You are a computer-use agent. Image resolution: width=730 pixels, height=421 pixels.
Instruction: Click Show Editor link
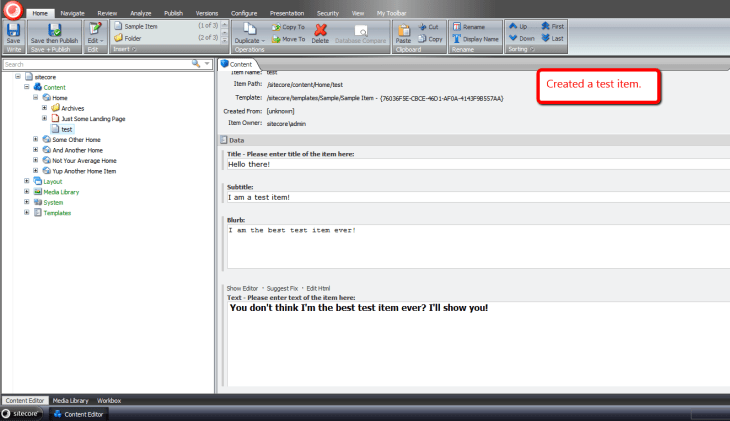pos(242,288)
